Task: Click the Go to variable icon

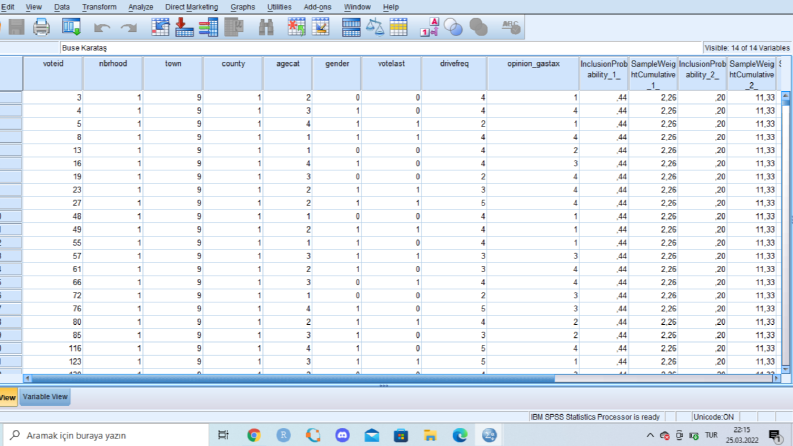Action: click(184, 27)
